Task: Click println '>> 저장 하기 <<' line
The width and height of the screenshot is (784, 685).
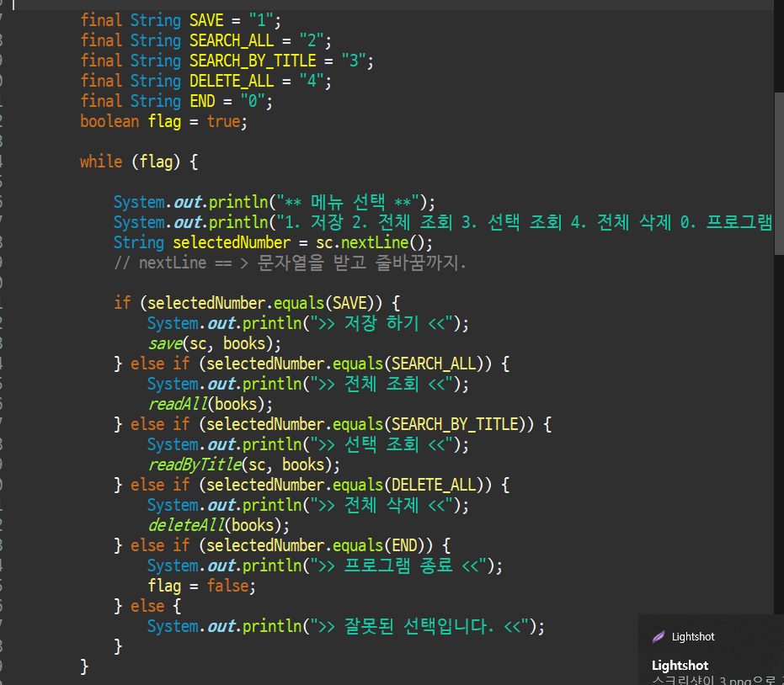Action: point(308,324)
